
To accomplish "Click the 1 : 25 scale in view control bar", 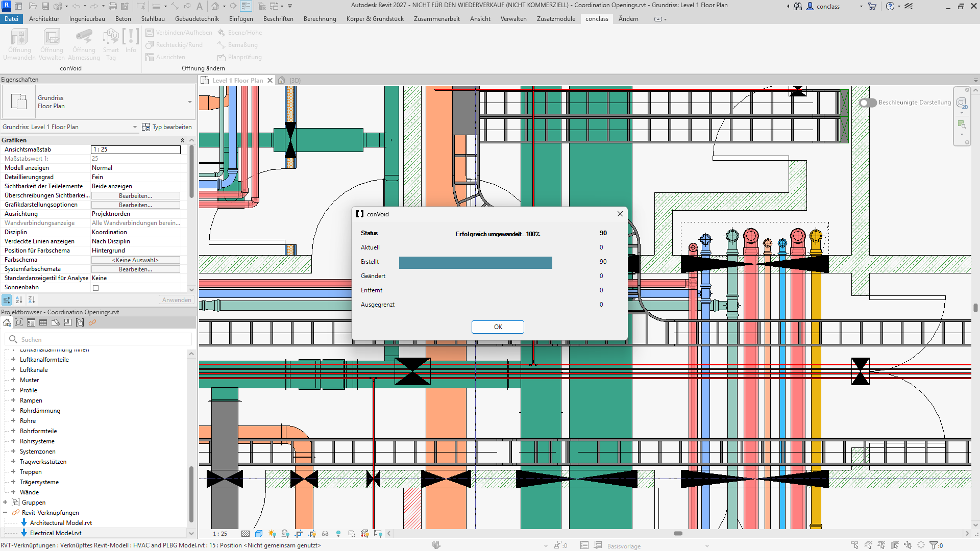I will [220, 534].
